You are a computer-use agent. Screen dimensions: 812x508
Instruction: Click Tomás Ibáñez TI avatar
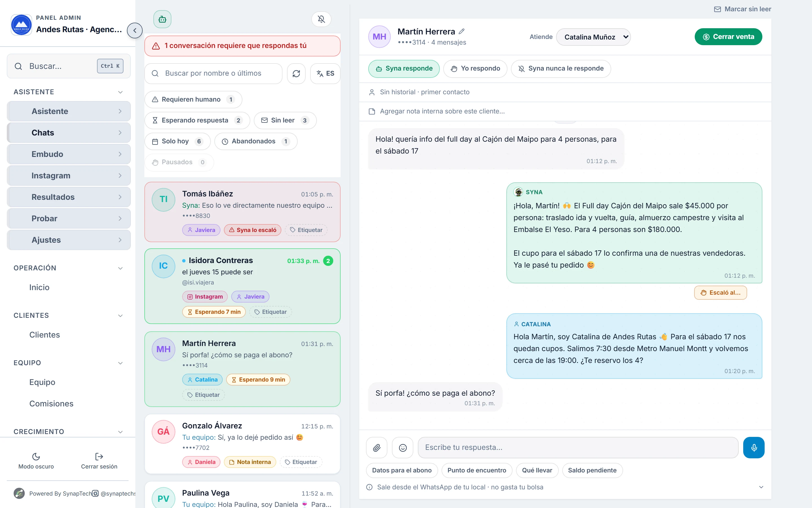tap(164, 200)
